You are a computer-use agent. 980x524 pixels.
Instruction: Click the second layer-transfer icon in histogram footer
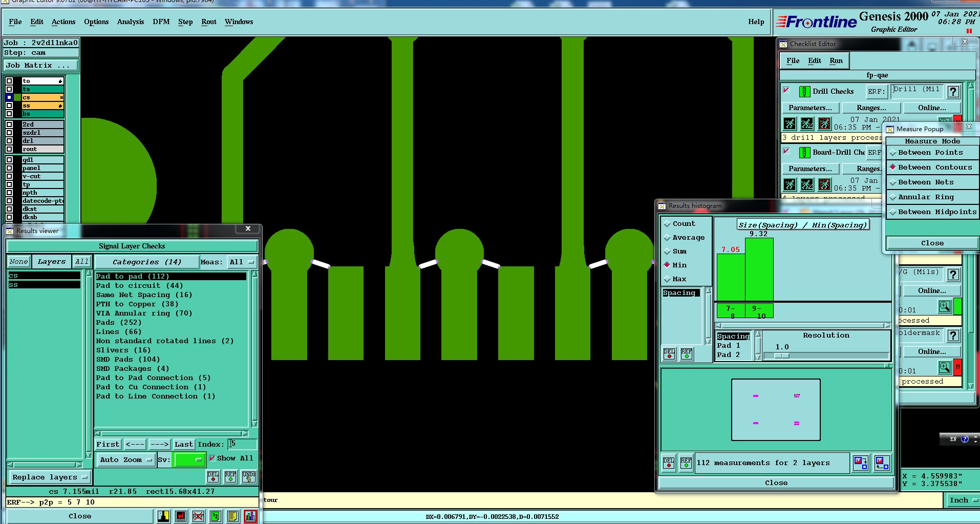(x=882, y=463)
